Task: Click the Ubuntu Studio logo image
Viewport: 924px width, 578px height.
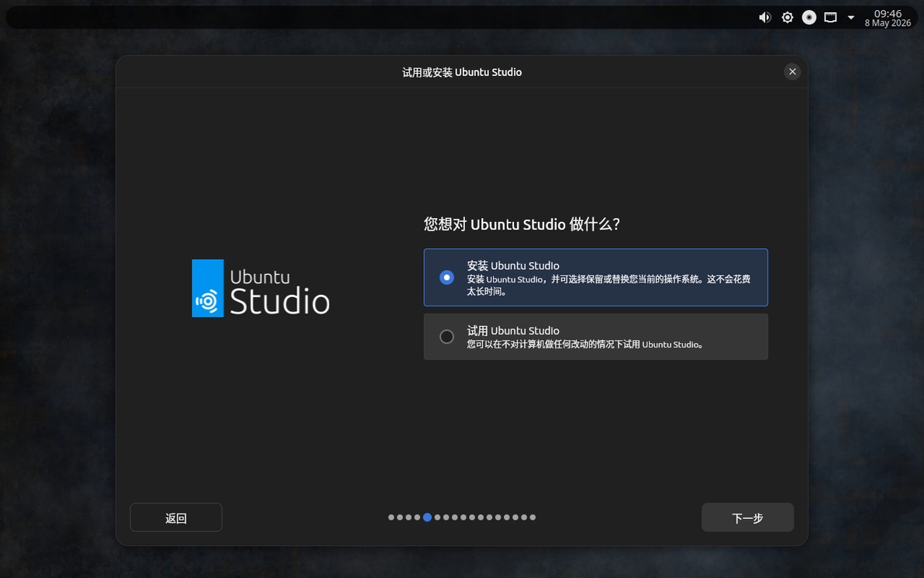Action: click(x=260, y=288)
